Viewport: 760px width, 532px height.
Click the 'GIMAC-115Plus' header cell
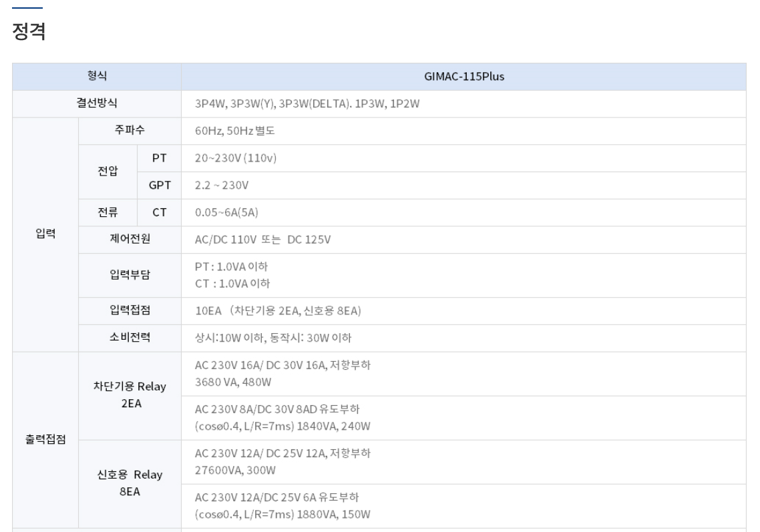tap(464, 76)
